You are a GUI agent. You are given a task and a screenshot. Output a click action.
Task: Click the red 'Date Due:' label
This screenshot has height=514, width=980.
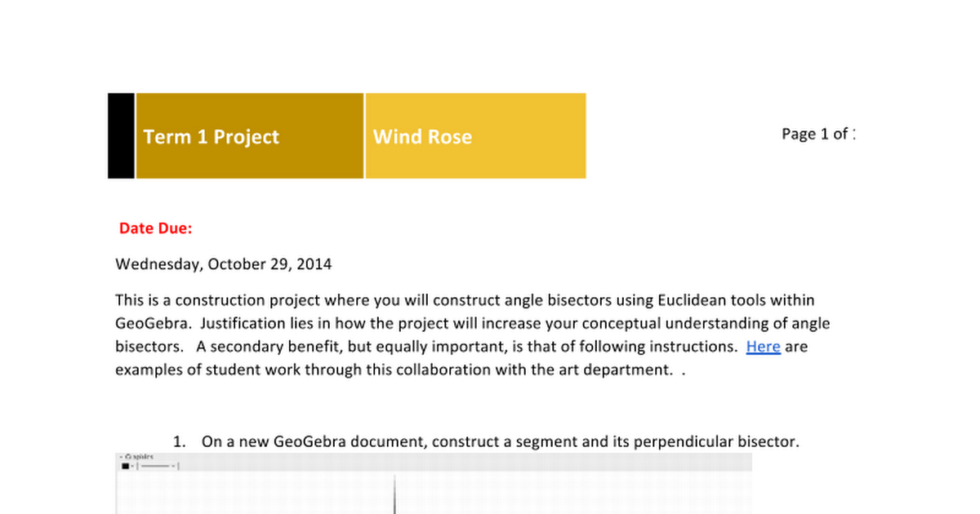pos(156,228)
